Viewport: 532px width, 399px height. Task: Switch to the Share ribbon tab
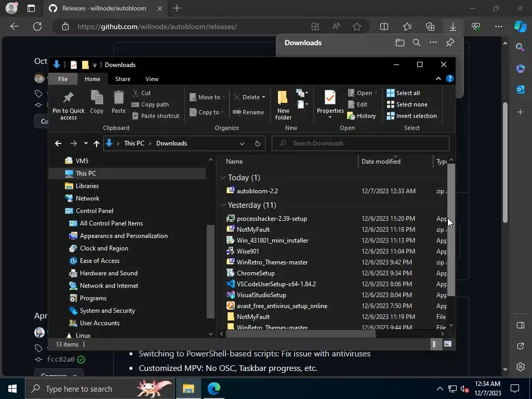pyautogui.click(x=123, y=79)
